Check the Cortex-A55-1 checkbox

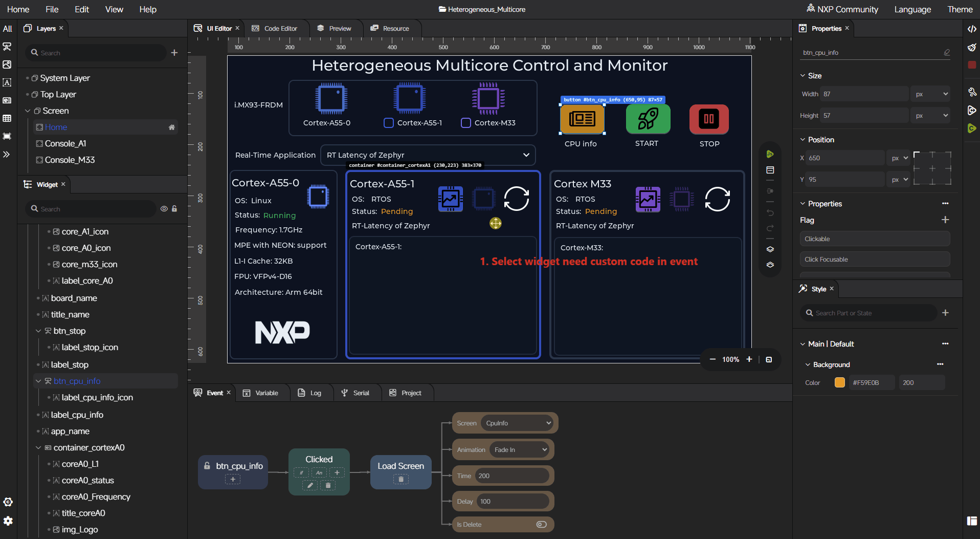[389, 123]
